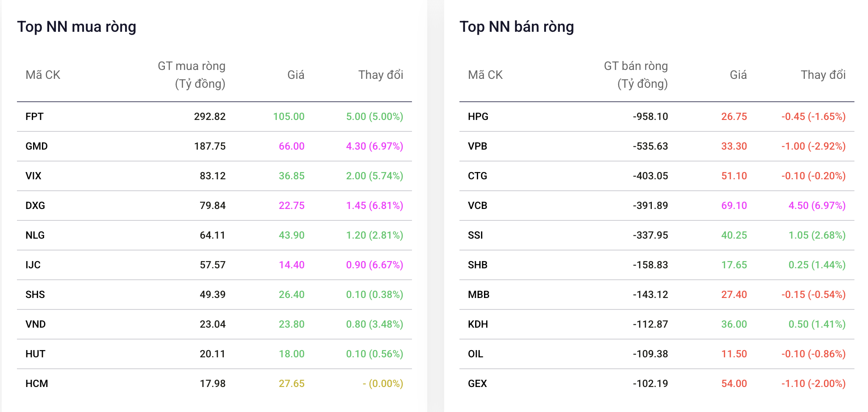The height and width of the screenshot is (412, 868).
Task: Click the 'GT mua ròng (Tỷ đồng)' column header
Action: pos(192,75)
